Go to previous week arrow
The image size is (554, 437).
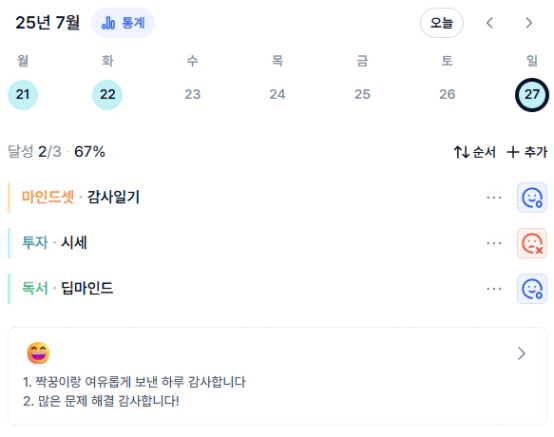click(x=489, y=23)
